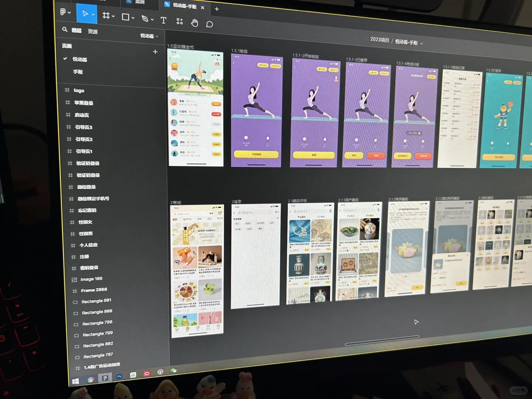Click the 1.5运动赚金币 frame title on canvas
The width and height of the screenshot is (532, 399).
(180, 47)
